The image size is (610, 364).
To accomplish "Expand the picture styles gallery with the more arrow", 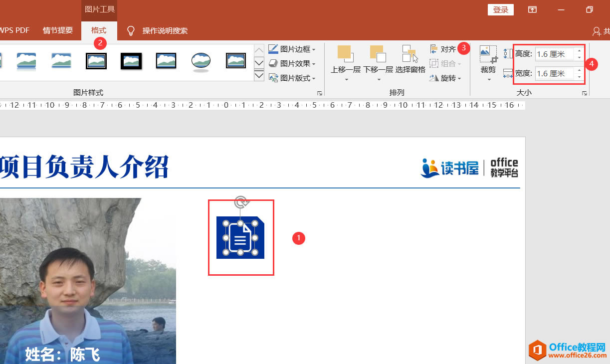I will (258, 75).
